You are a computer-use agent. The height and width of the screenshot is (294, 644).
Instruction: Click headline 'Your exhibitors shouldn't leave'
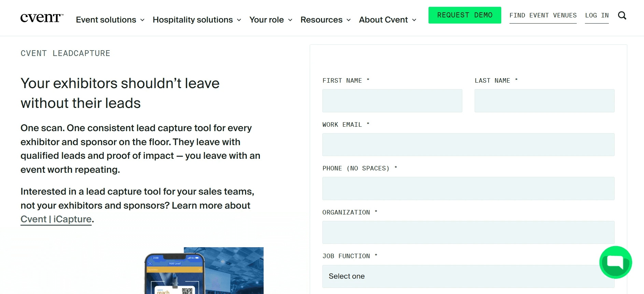click(120, 83)
